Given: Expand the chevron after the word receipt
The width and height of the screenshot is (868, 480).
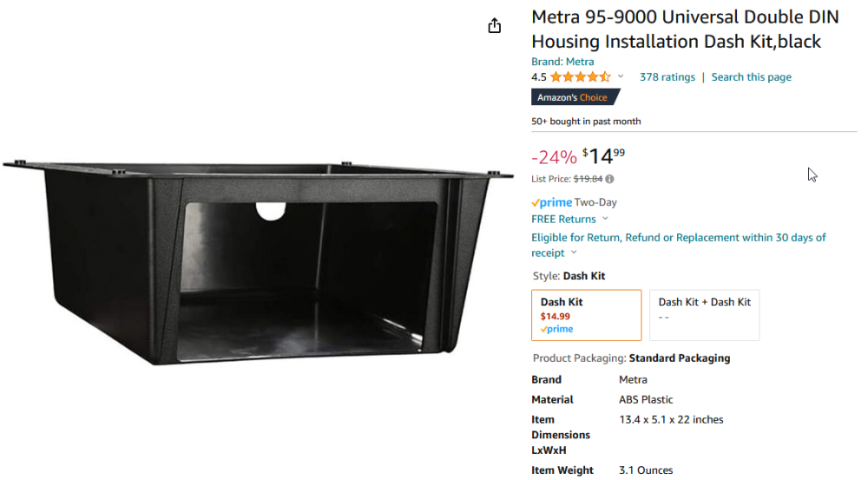Looking at the screenshot, I should pyautogui.click(x=573, y=253).
